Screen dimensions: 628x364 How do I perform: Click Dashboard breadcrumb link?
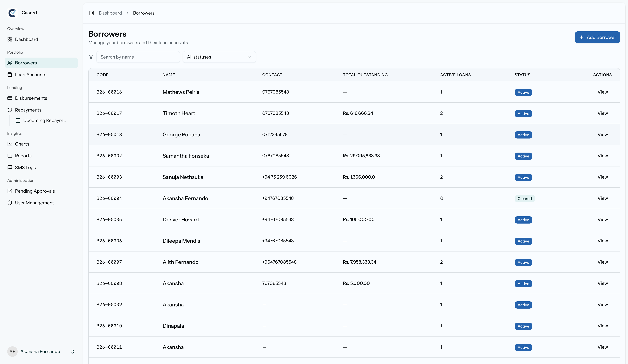[x=110, y=13]
